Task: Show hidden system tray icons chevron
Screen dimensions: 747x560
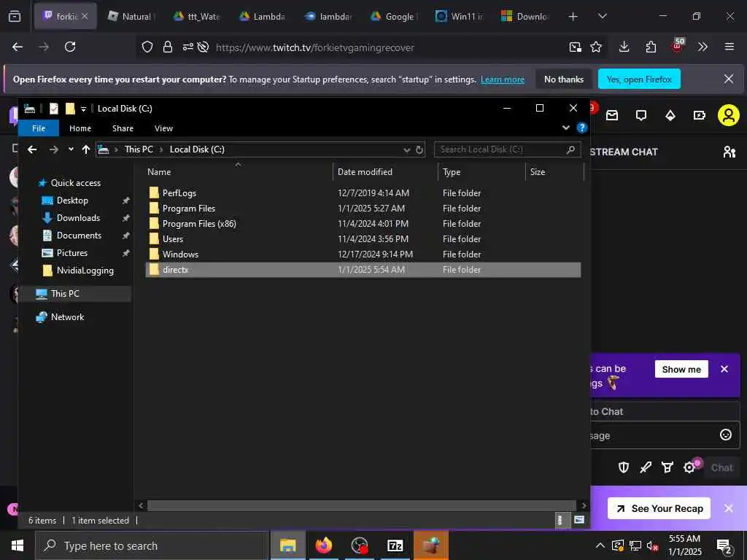Action: [600, 545]
